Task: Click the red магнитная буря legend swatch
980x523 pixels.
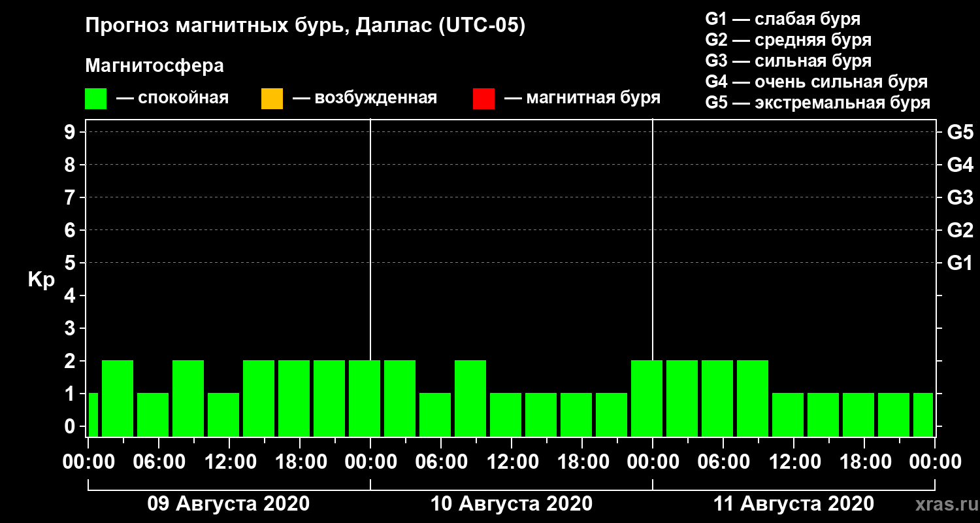Action: 483,99
